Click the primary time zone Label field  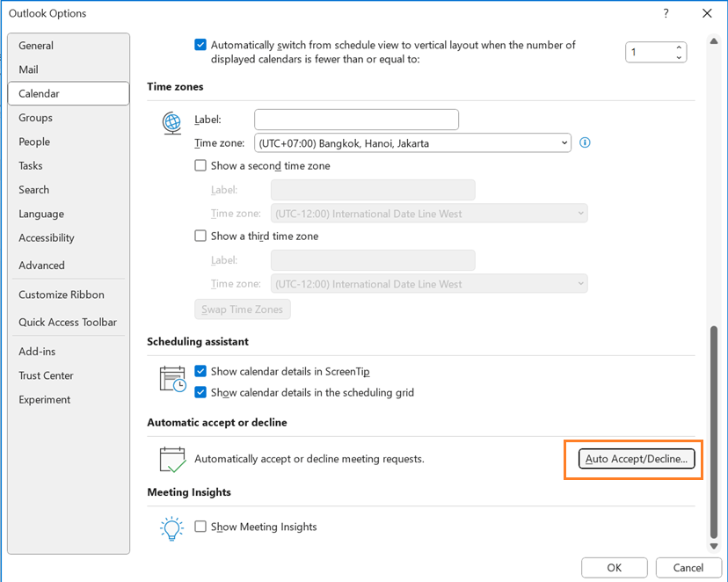[x=357, y=120]
